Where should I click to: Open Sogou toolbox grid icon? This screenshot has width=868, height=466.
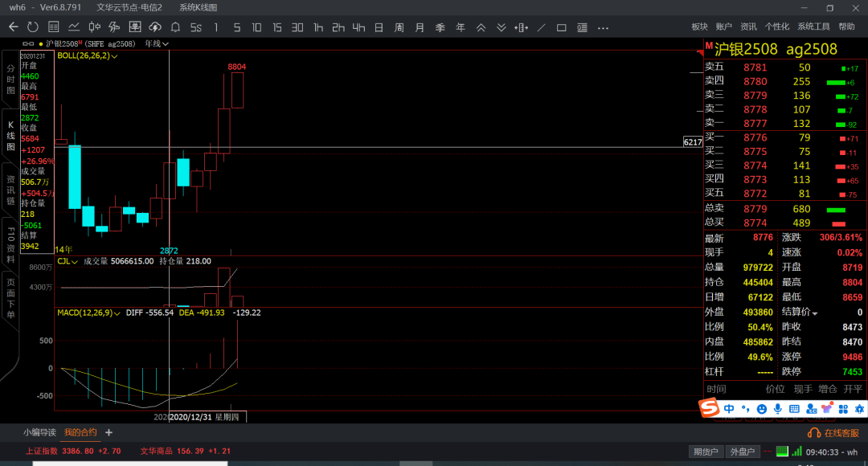(x=843, y=409)
